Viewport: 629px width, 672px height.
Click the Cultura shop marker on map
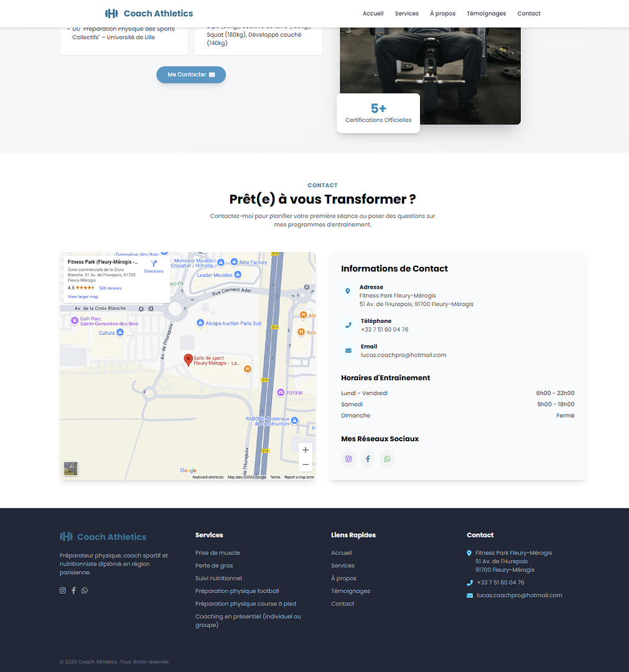click(121, 332)
